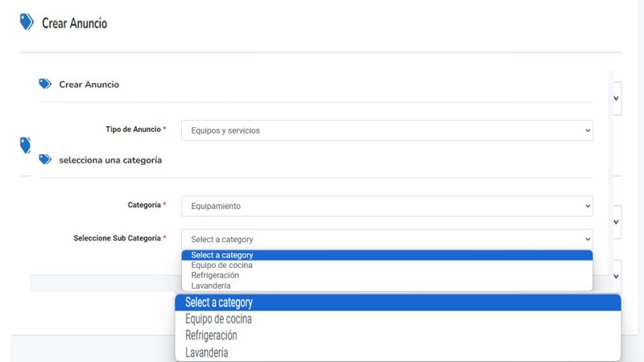Open the Categoría dropdown showing Equipamiento
The height and width of the screenshot is (362, 644).
(x=386, y=206)
